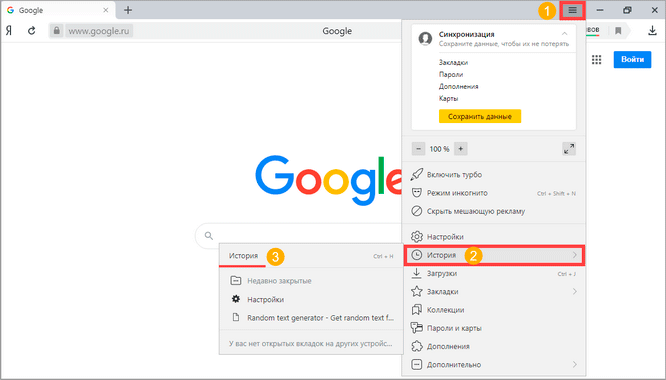
Task: Click the collections bookmark icon
Action: click(417, 310)
